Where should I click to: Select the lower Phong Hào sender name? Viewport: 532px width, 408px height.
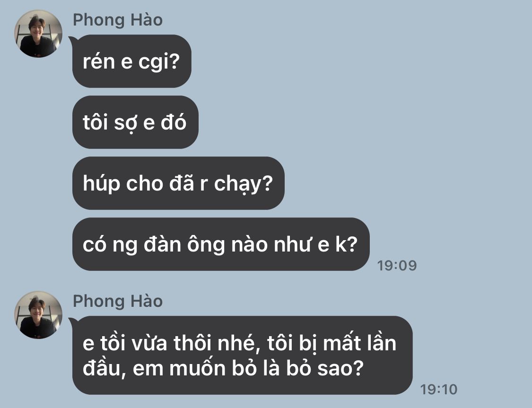118,301
